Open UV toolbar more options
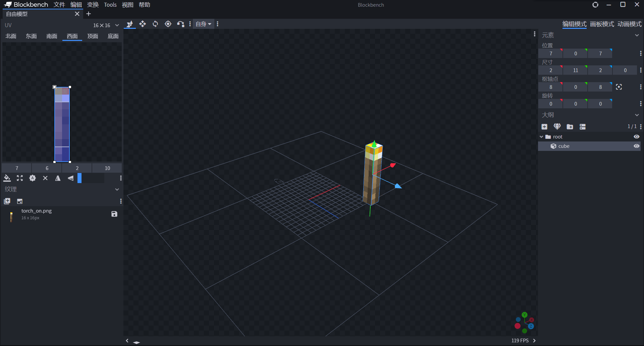The height and width of the screenshot is (346, 644). coord(121,178)
